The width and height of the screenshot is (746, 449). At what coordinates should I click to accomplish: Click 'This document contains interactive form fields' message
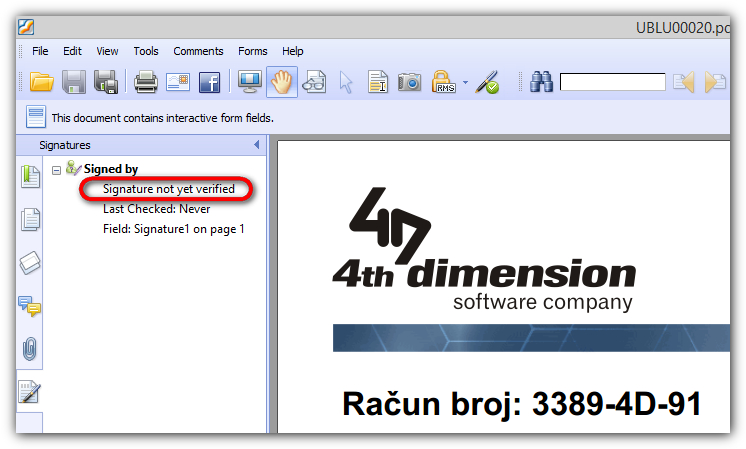click(x=163, y=118)
